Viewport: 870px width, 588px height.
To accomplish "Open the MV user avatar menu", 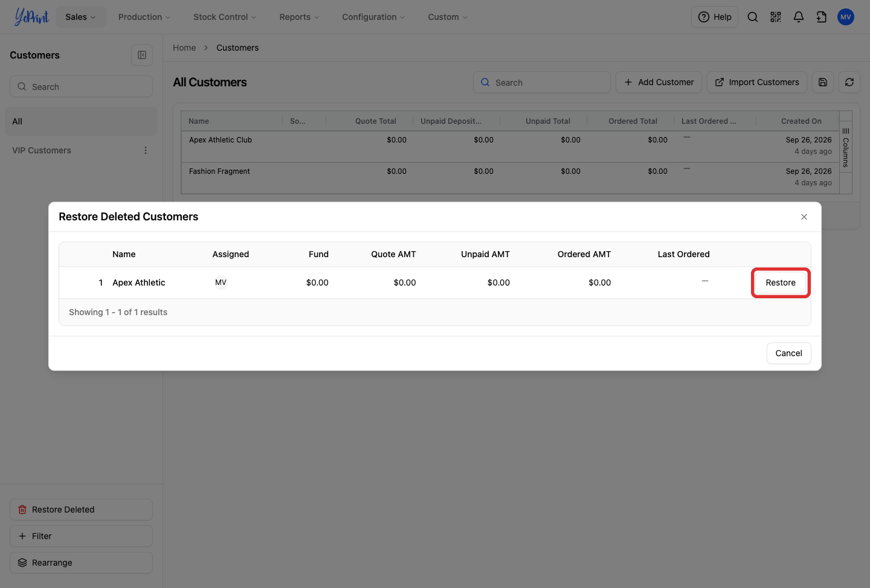I will coord(846,17).
